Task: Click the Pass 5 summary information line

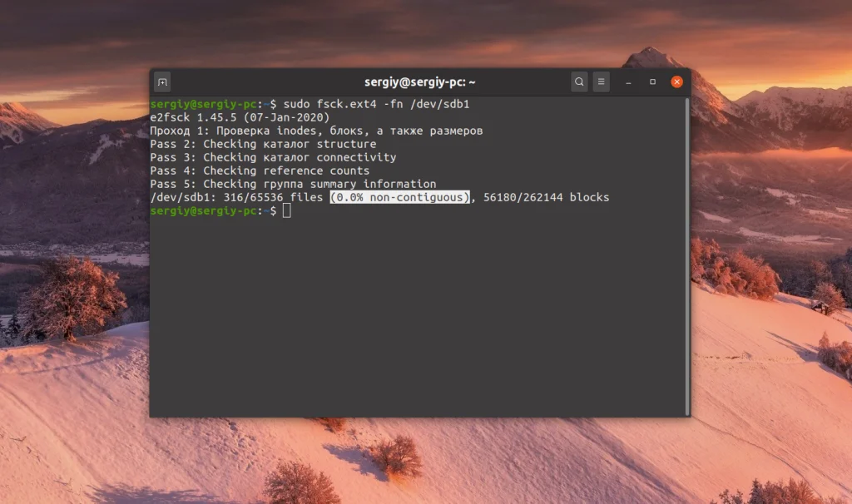Action: (x=293, y=184)
